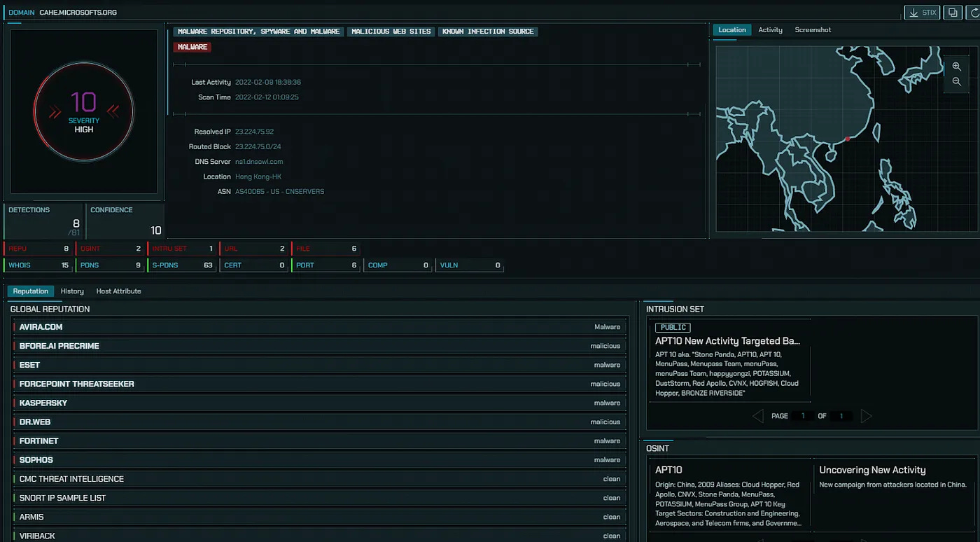Click the red MALWARE tag
Image resolution: width=980 pixels, height=542 pixels.
tap(192, 47)
